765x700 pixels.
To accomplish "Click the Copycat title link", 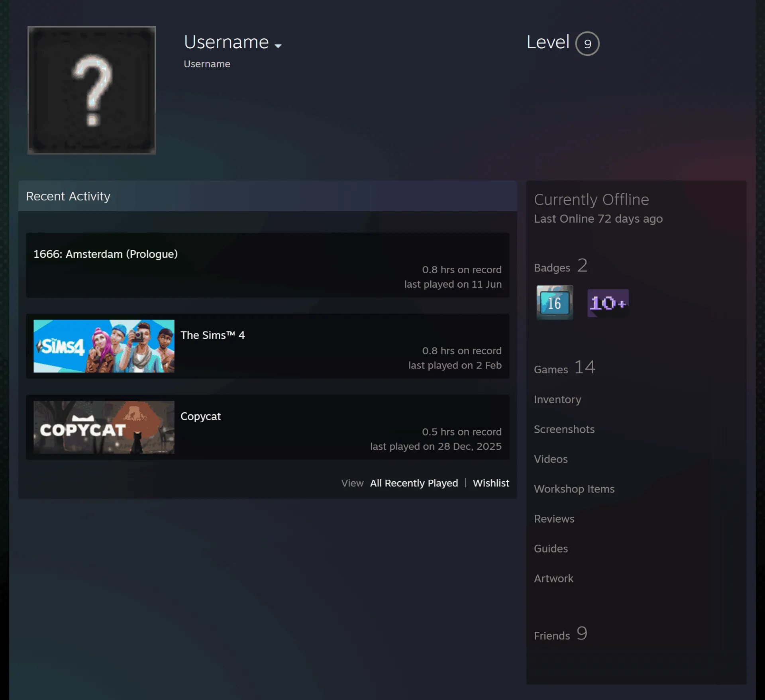I will pos(200,416).
